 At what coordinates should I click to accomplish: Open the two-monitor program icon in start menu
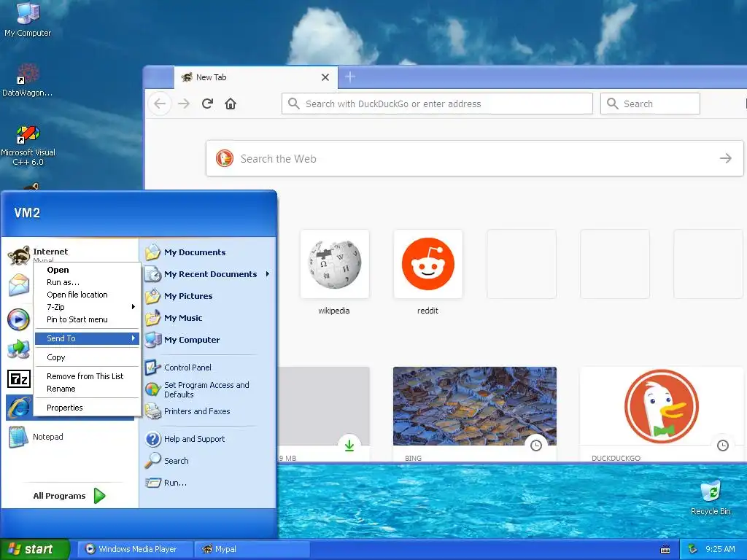pos(18,349)
